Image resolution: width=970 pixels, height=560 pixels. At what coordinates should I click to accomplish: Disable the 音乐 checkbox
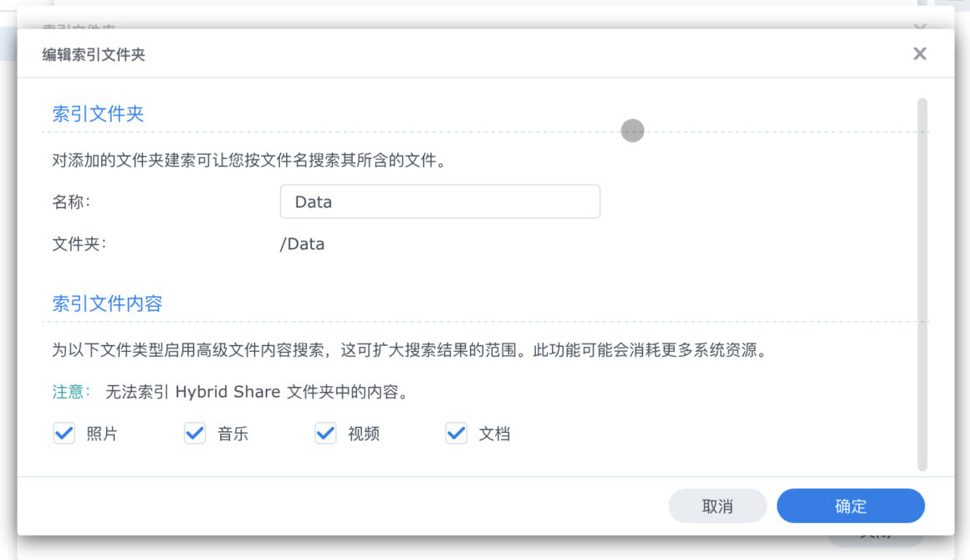click(x=194, y=433)
